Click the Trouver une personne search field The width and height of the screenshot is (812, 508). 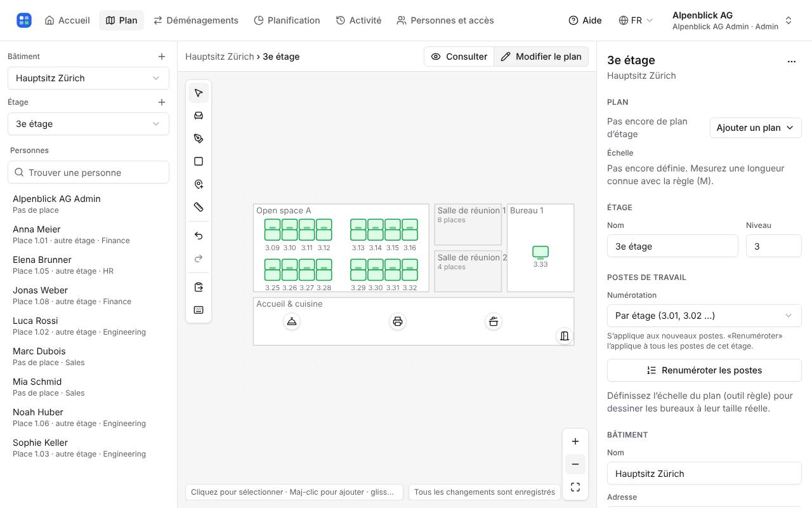tap(88, 173)
